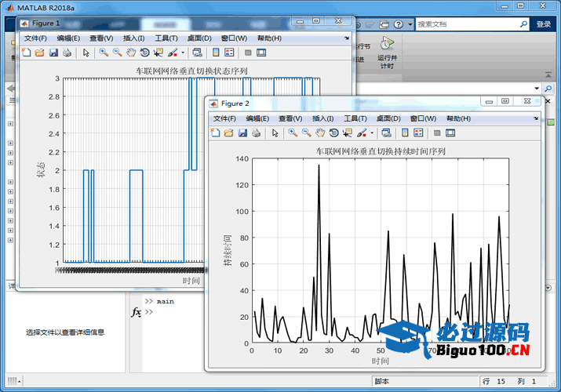Click MATLAB help question mark icon
Viewport: 561px width, 392px height.
[399, 24]
